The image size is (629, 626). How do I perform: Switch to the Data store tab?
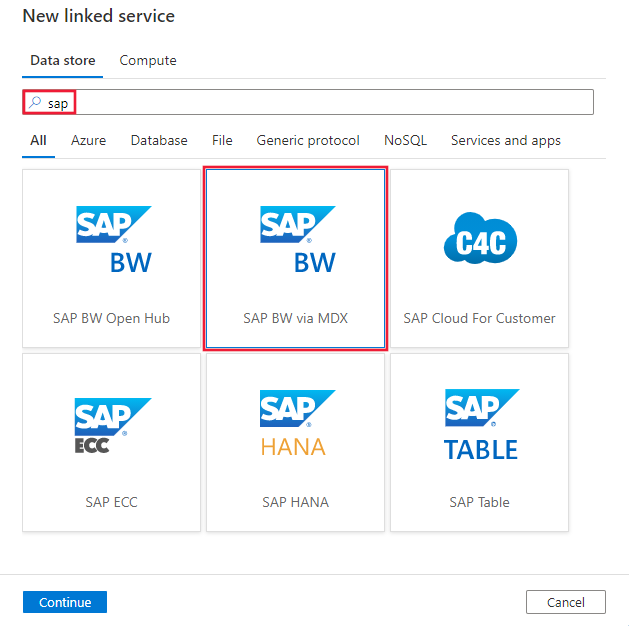pyautogui.click(x=63, y=61)
